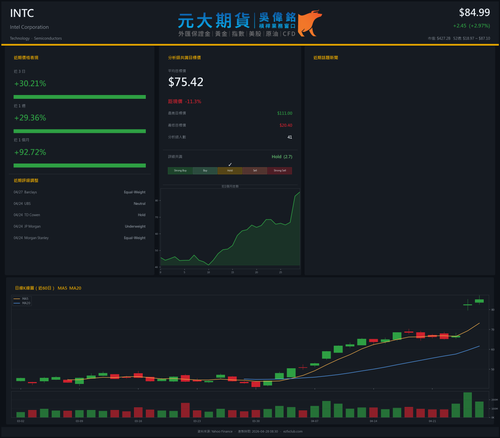
Task: Click the green bar under +92.72%
Action: click(x=80, y=165)
